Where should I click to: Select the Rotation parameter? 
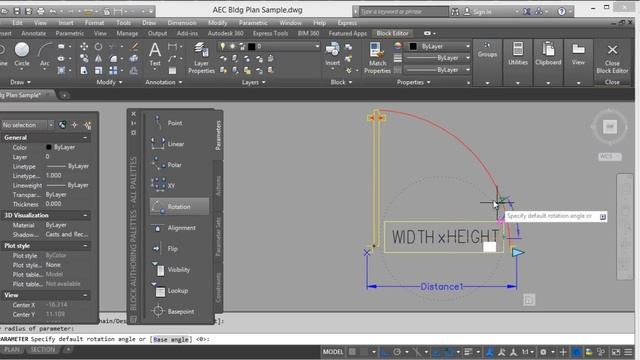(179, 207)
